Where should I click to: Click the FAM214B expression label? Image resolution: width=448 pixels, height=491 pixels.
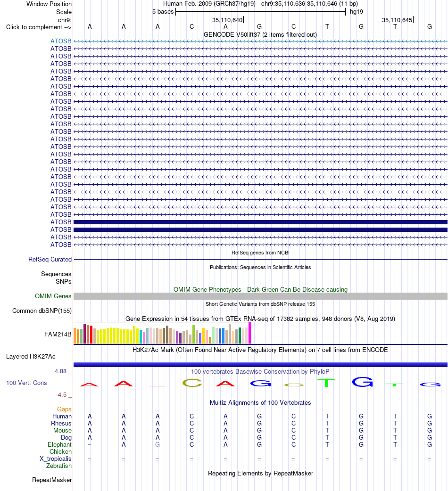(x=58, y=335)
